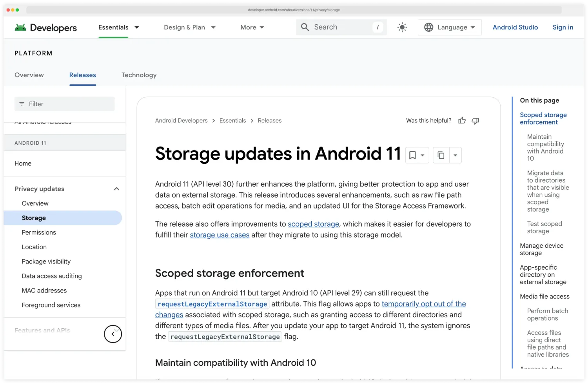Jump to Media file access contents entry

click(x=545, y=297)
